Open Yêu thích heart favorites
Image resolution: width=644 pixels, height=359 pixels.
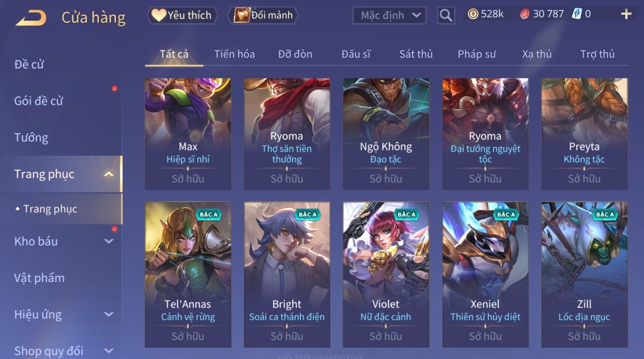click(x=182, y=15)
